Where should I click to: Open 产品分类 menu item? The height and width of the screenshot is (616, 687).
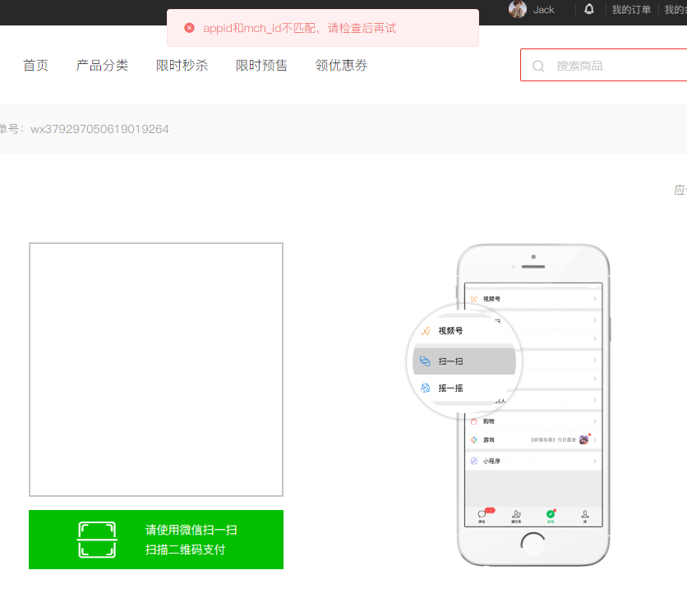[102, 65]
